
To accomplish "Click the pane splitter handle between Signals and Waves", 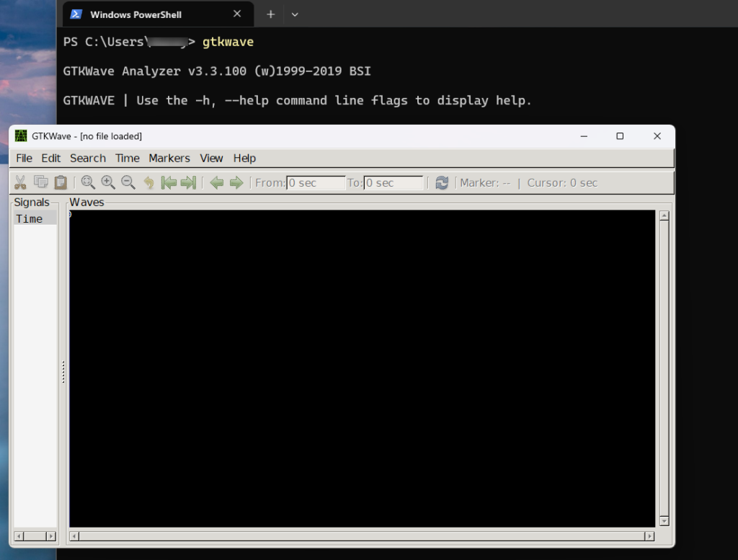I will pyautogui.click(x=63, y=372).
